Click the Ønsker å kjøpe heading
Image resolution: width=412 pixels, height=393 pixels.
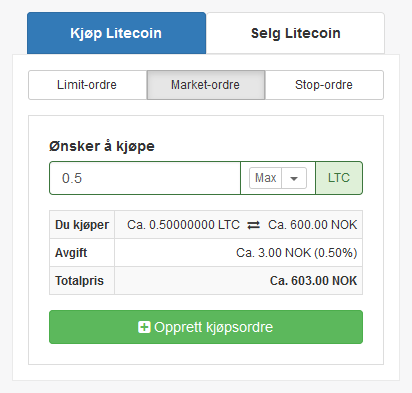click(x=102, y=146)
